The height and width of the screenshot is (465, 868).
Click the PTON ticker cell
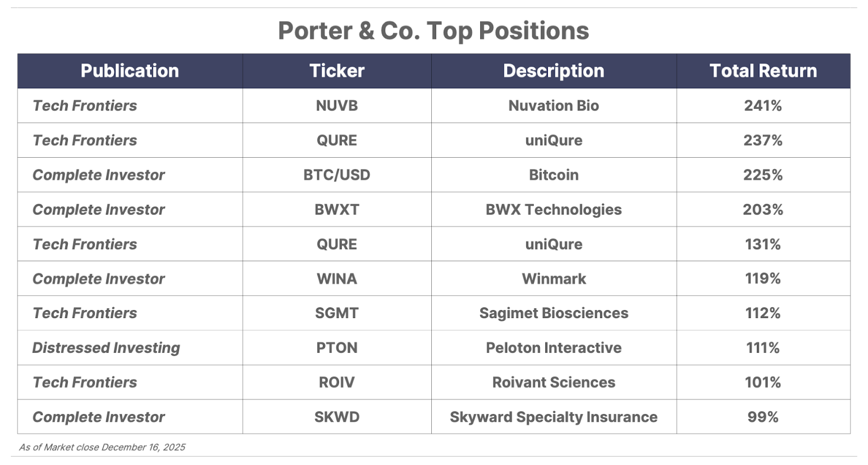[337, 348]
